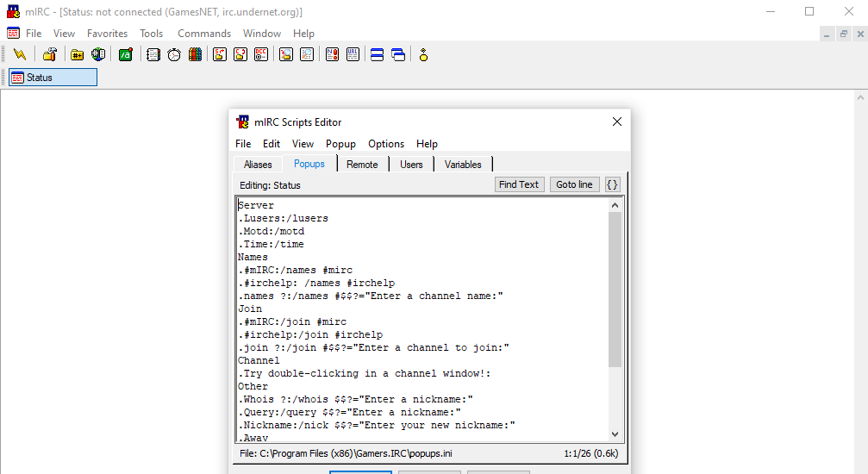Open the Notify List icon
The width and height of the screenshot is (868, 474).
pyautogui.click(x=332, y=55)
